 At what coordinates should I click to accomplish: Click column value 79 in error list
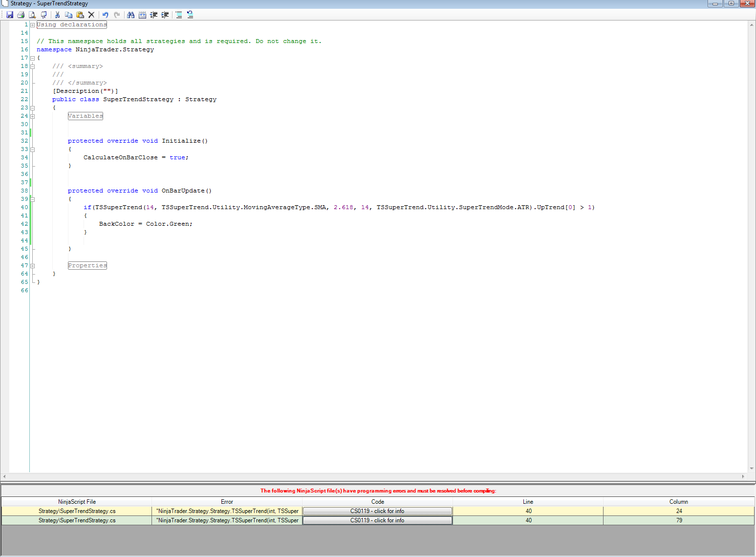(x=679, y=520)
